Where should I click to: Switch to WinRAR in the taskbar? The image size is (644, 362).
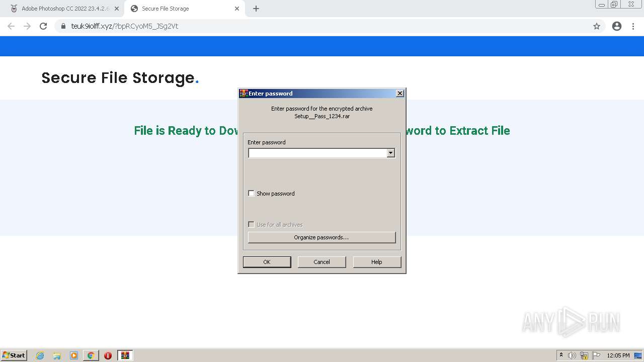pyautogui.click(x=125, y=355)
